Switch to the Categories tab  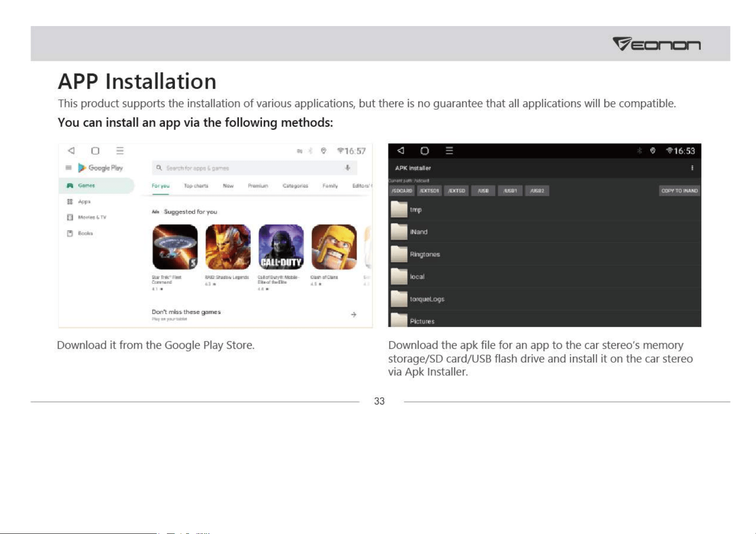(x=295, y=186)
